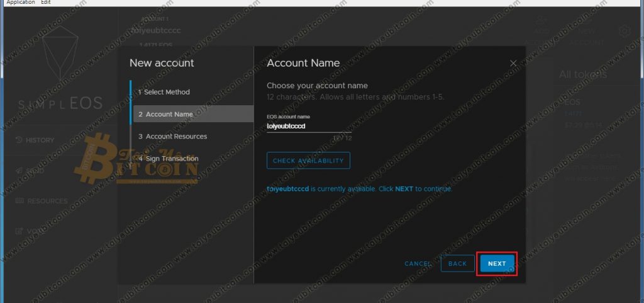This screenshot has width=644, height=303.
Task: Click CHECK AVAILABILITY button
Action: [x=308, y=161]
